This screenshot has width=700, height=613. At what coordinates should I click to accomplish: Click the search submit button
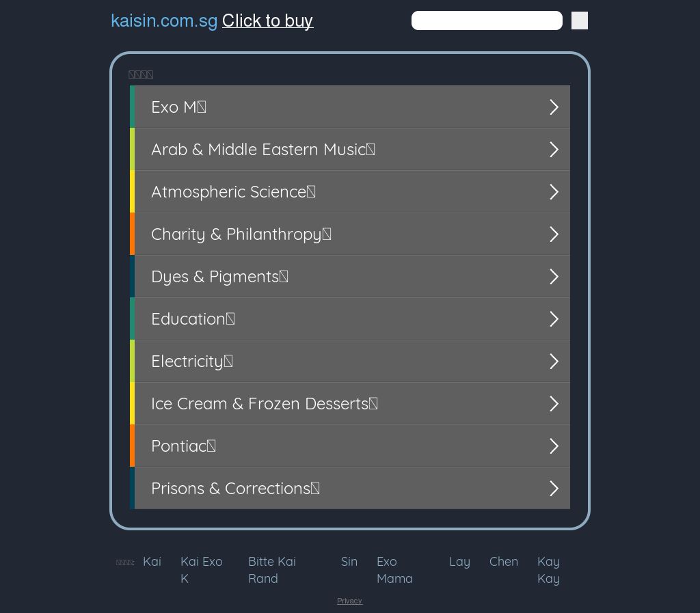(x=580, y=21)
